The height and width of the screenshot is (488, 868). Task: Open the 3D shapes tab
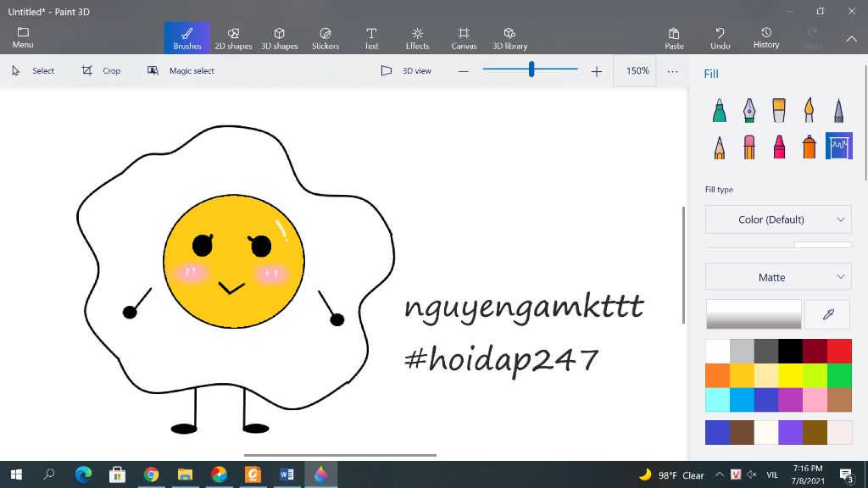click(280, 37)
